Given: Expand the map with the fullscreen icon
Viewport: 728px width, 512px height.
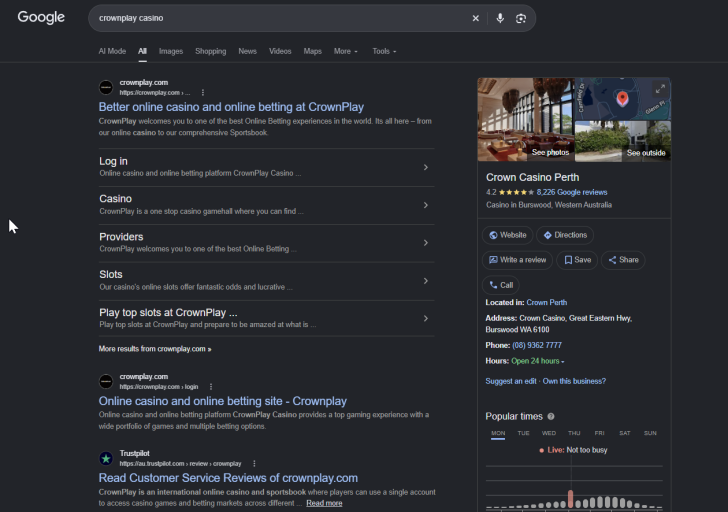Looking at the screenshot, I should [660, 89].
